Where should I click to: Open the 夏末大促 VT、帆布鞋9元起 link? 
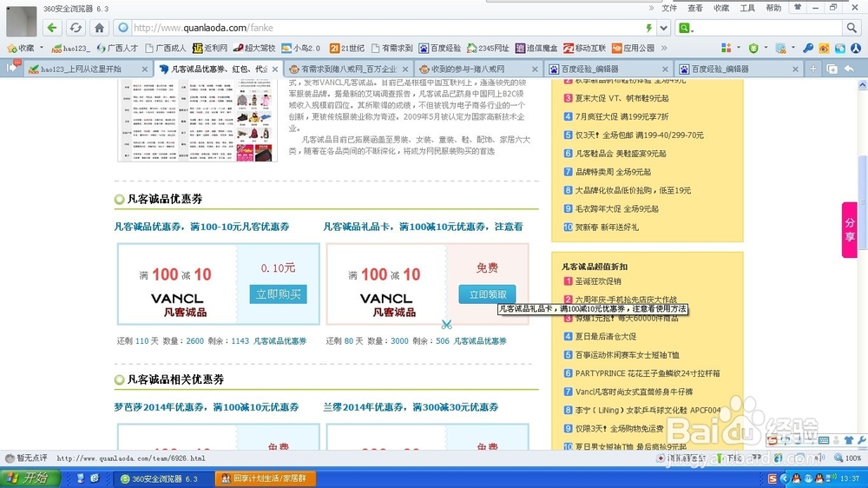621,98
